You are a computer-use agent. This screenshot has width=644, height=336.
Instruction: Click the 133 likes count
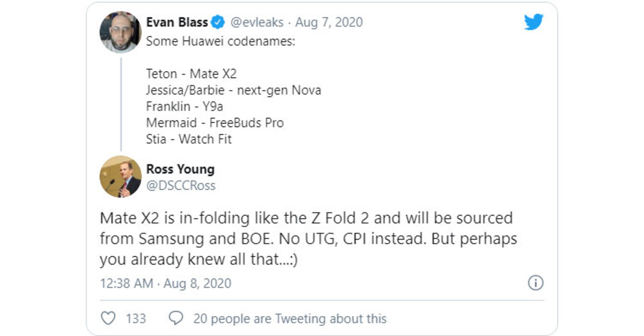pos(136,319)
